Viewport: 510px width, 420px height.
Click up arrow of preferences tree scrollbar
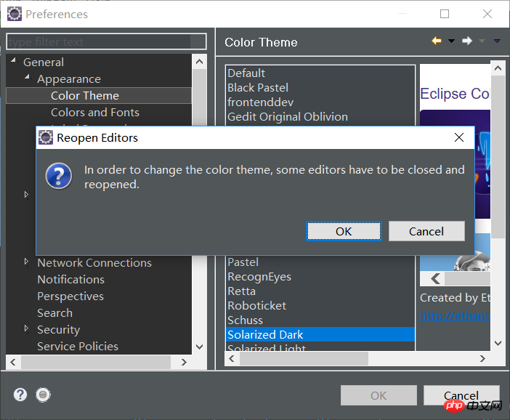(199, 62)
